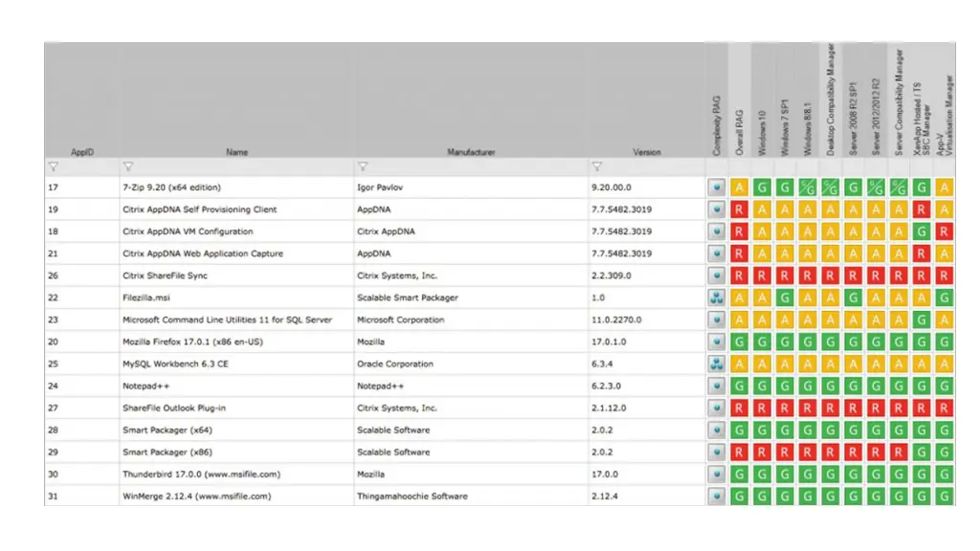Click the complexity icon in the 7-Zip 9.20 row
This screenshot has height=551, width=980.
[717, 187]
